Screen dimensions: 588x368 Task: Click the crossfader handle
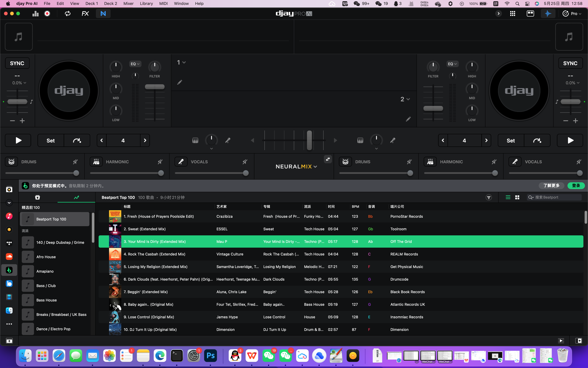(x=309, y=140)
